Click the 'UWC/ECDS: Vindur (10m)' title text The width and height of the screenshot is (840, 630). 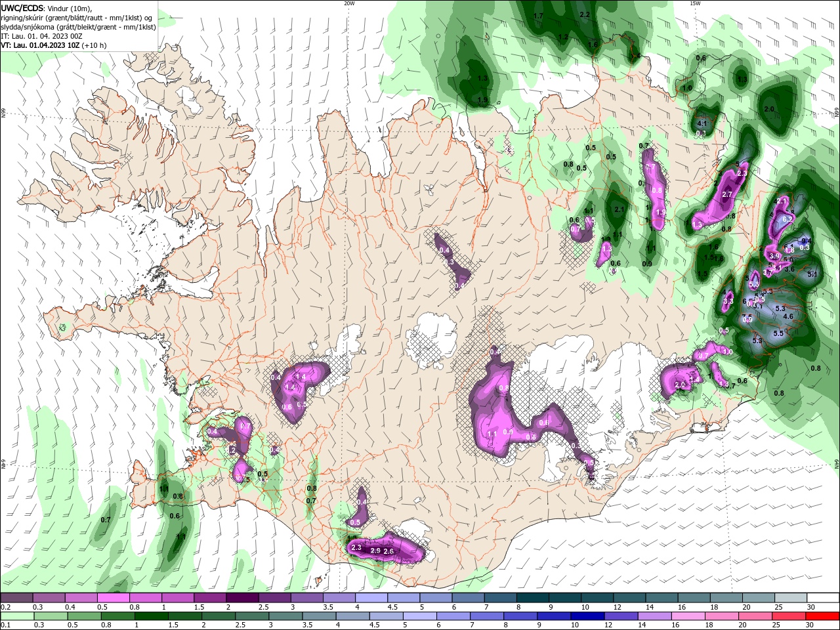pyautogui.click(x=47, y=8)
